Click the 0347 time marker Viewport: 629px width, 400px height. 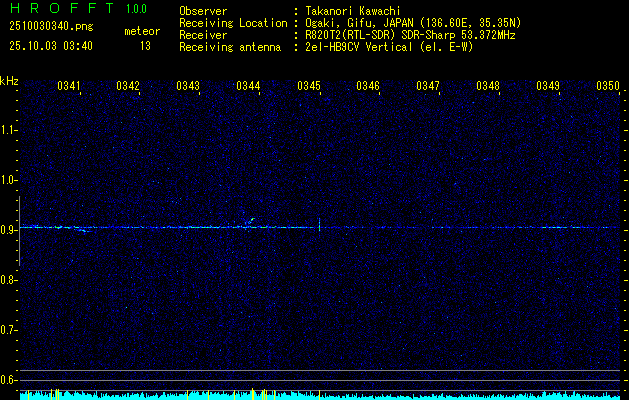(x=428, y=86)
